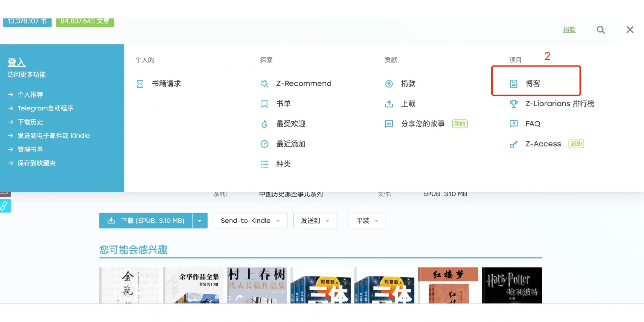Click the books count badge 13,378,107
Image resolution: width=644 pixels, height=322 pixels.
tap(27, 22)
